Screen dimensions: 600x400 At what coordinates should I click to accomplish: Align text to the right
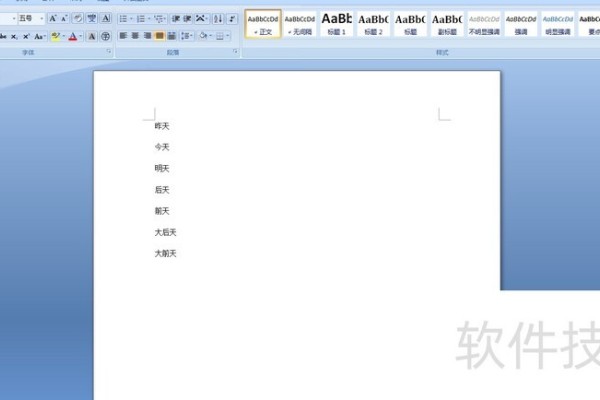(x=147, y=36)
